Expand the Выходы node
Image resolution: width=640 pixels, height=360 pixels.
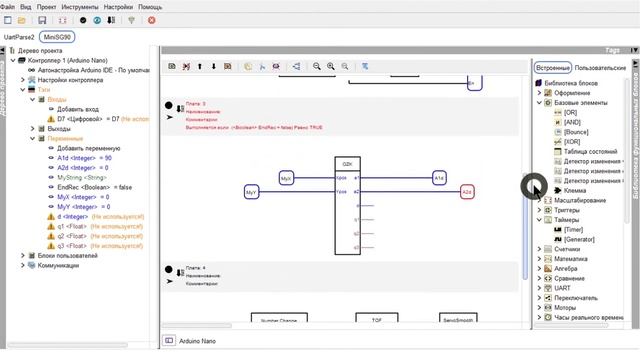(33, 129)
